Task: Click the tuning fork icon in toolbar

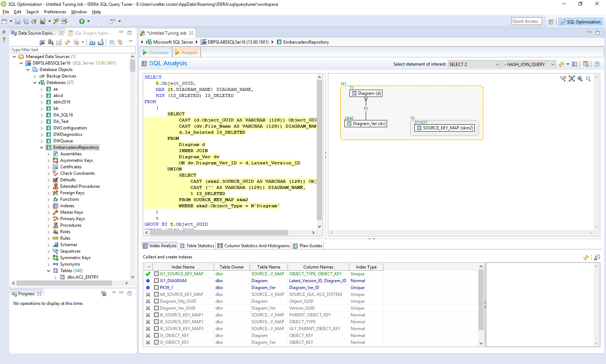Action: coord(56,22)
